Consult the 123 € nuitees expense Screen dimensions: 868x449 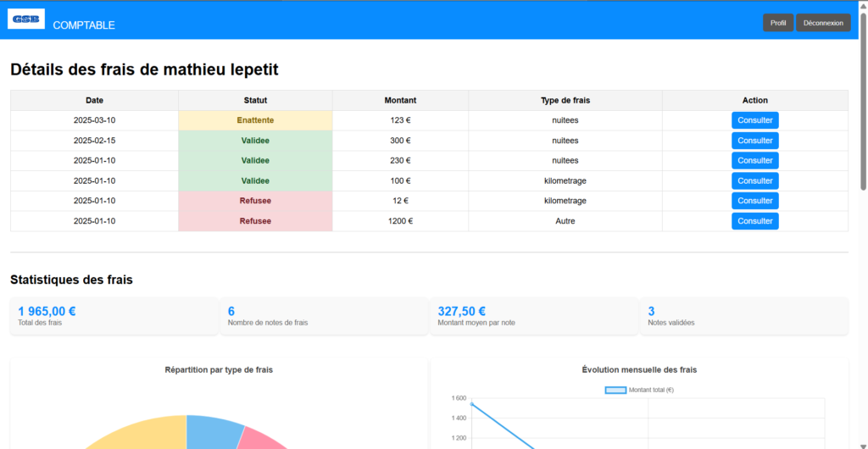pos(755,120)
